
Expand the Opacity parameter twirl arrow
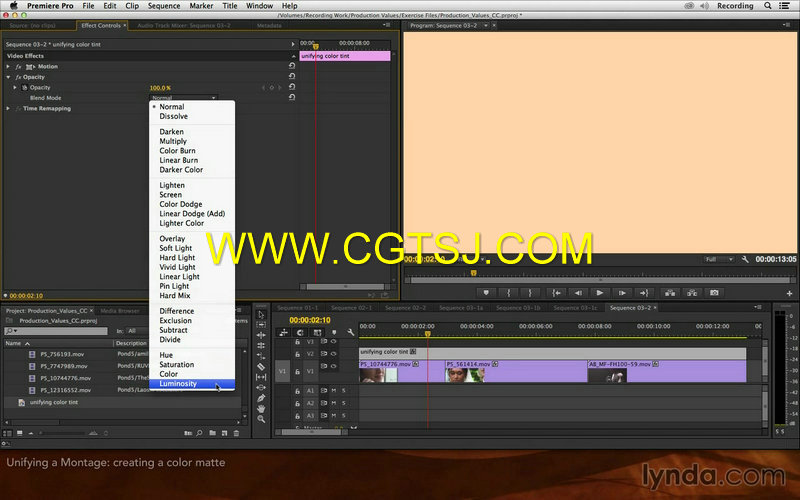coord(15,87)
